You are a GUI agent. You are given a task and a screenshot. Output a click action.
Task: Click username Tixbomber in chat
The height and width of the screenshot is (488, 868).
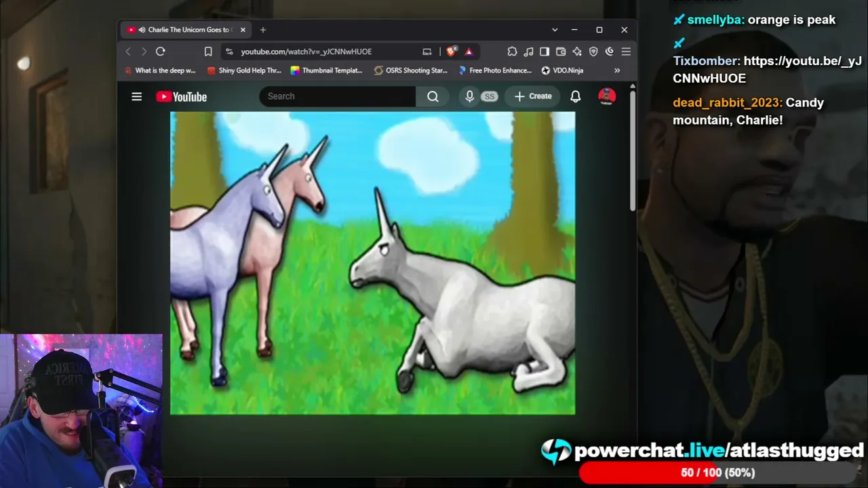click(706, 61)
